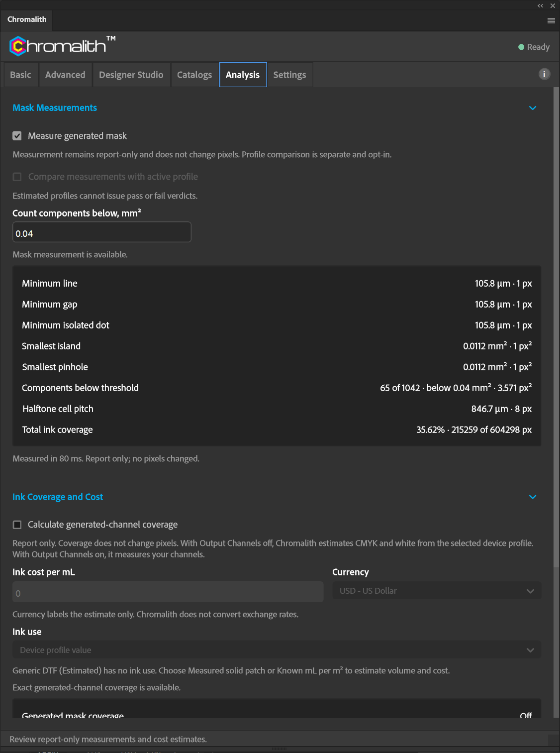Collapse the Mask Measurements section
Image resolution: width=560 pixels, height=753 pixels.
(533, 108)
